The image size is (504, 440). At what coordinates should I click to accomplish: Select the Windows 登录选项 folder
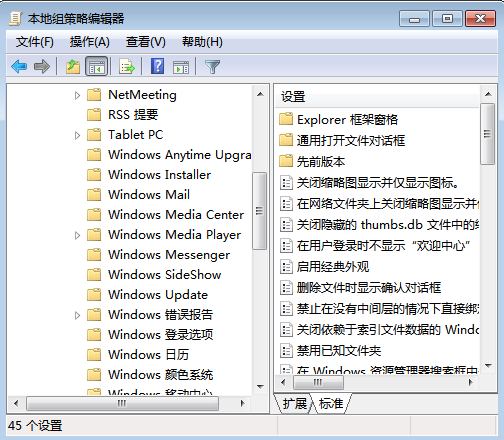click(x=161, y=335)
